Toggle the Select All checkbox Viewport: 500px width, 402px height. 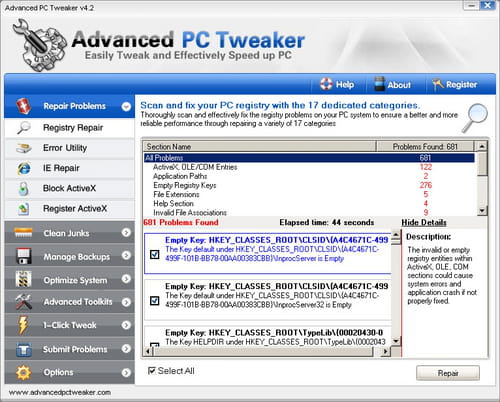pos(152,371)
